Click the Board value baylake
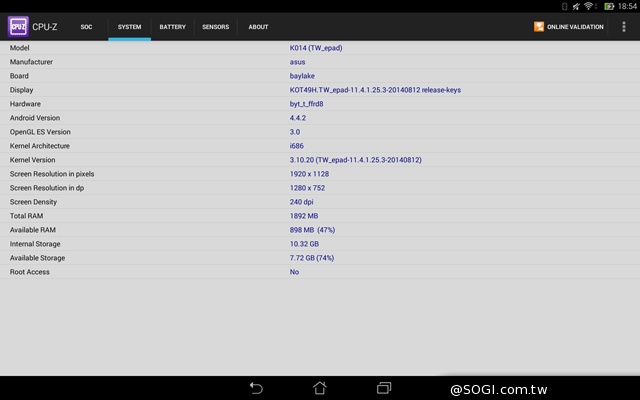This screenshot has height=400, width=640. coord(302,76)
